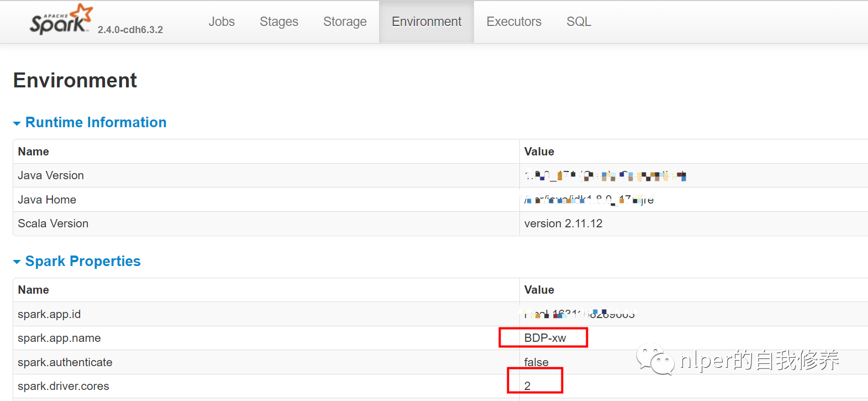Screen dimensions: 868x401
Task: Select the Scala Version value cell
Action: [x=563, y=223]
